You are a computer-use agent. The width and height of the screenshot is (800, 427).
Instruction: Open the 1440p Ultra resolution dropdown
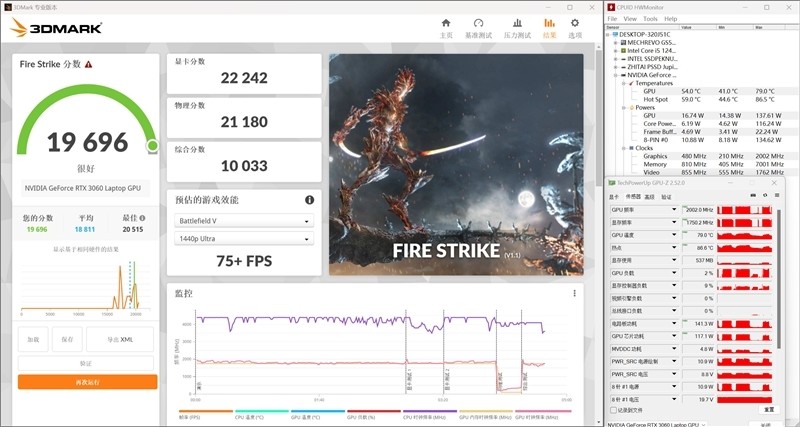pos(244,238)
